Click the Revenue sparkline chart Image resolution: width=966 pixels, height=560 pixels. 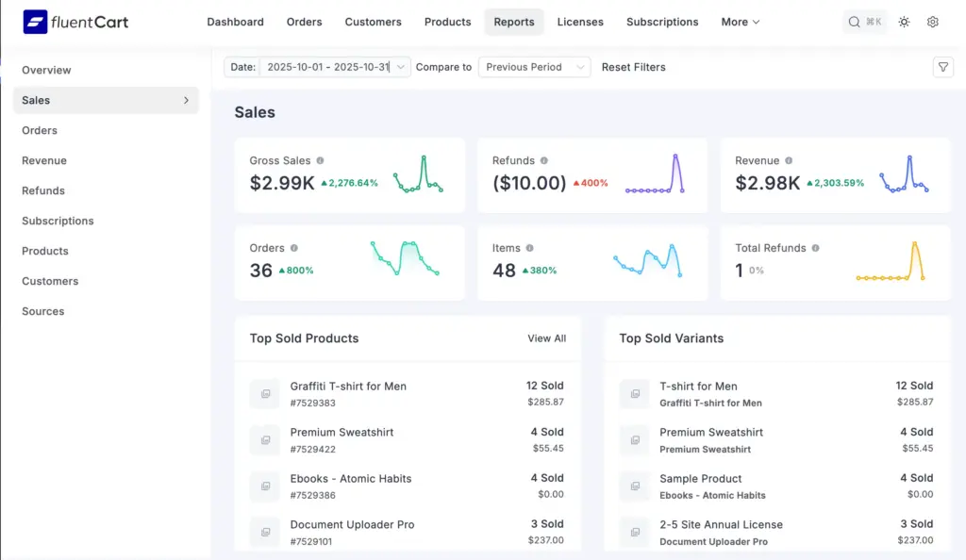tap(904, 174)
